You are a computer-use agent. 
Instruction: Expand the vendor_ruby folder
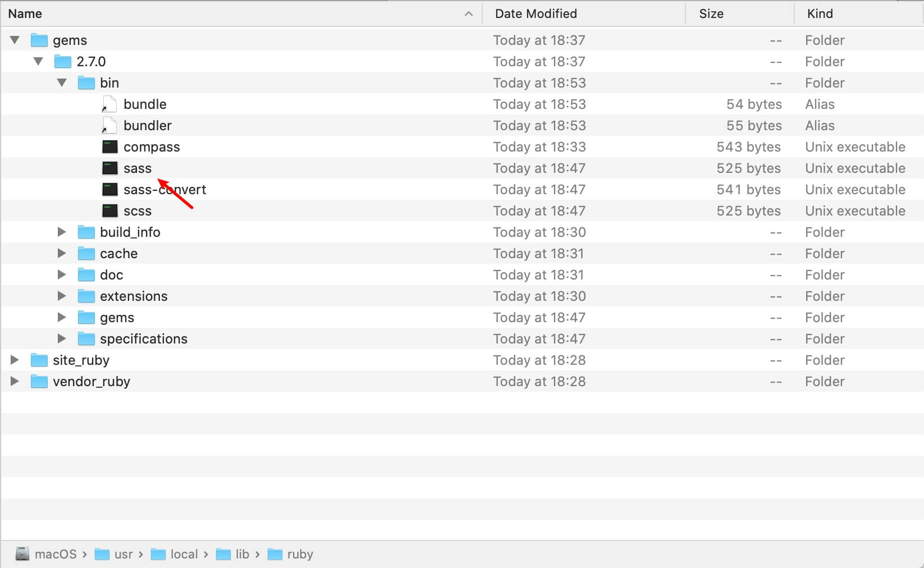click(x=15, y=382)
